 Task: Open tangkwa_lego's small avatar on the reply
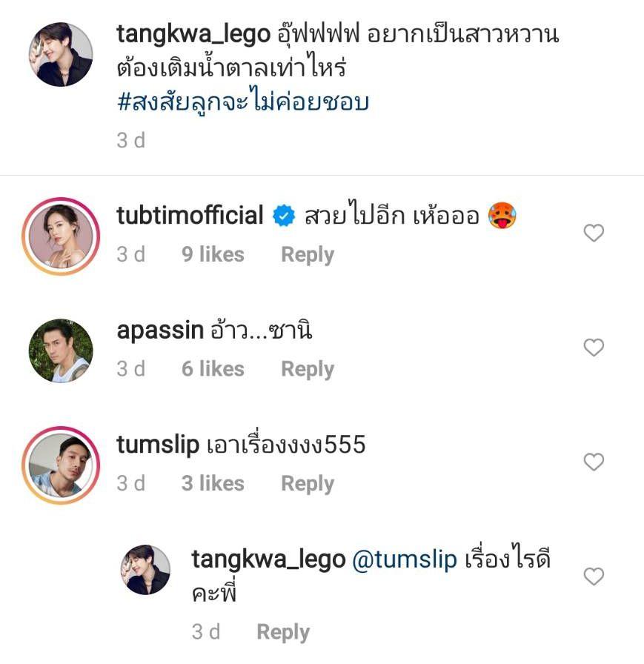146,570
